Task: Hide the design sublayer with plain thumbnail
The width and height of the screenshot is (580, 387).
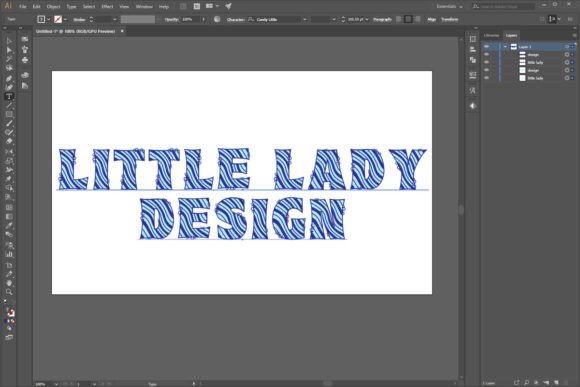Action: 486,70
